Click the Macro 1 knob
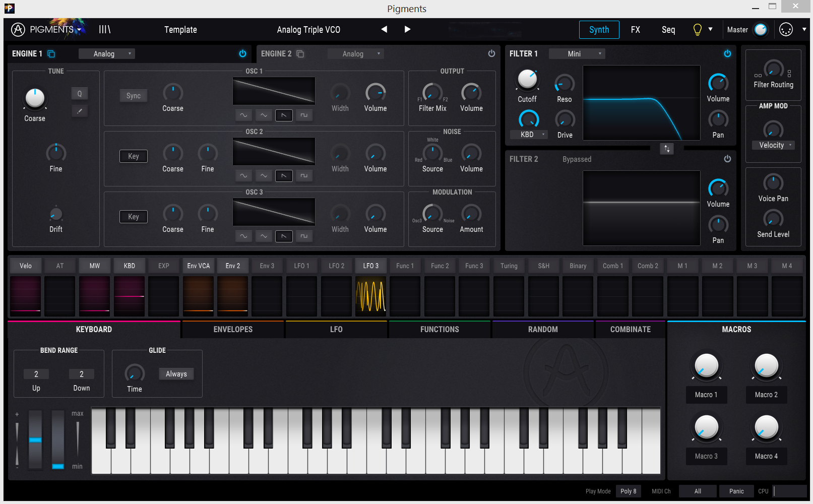The height and width of the screenshot is (504, 813). click(x=706, y=365)
